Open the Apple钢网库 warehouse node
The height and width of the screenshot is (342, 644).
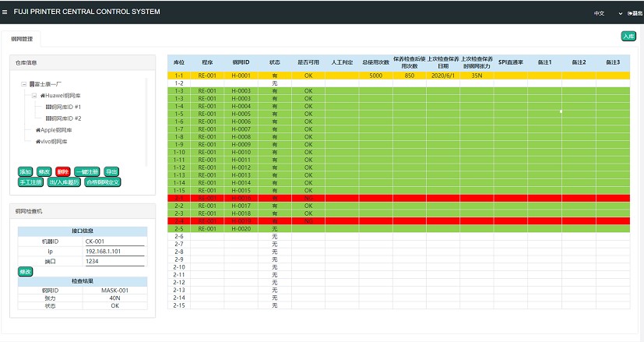(55, 130)
